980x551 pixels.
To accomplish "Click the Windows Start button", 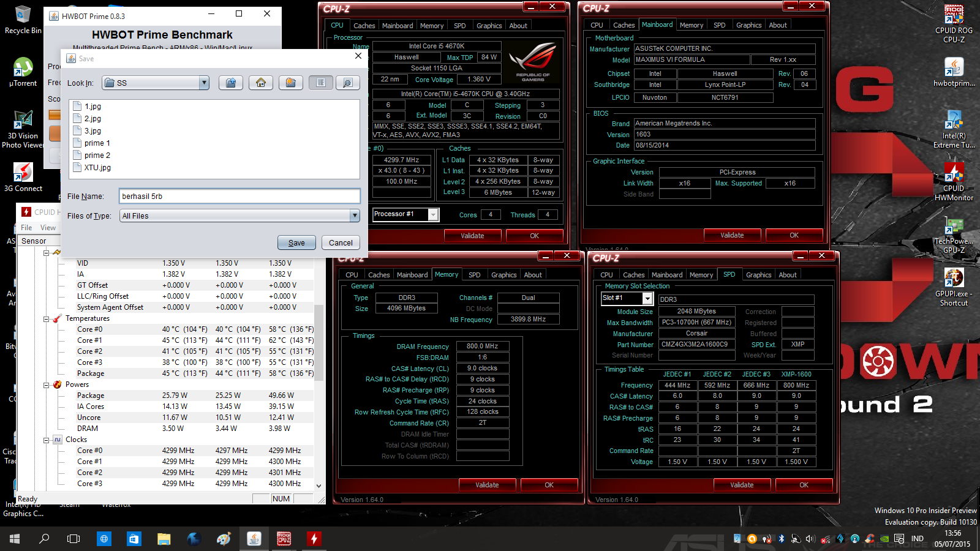I will [15, 539].
